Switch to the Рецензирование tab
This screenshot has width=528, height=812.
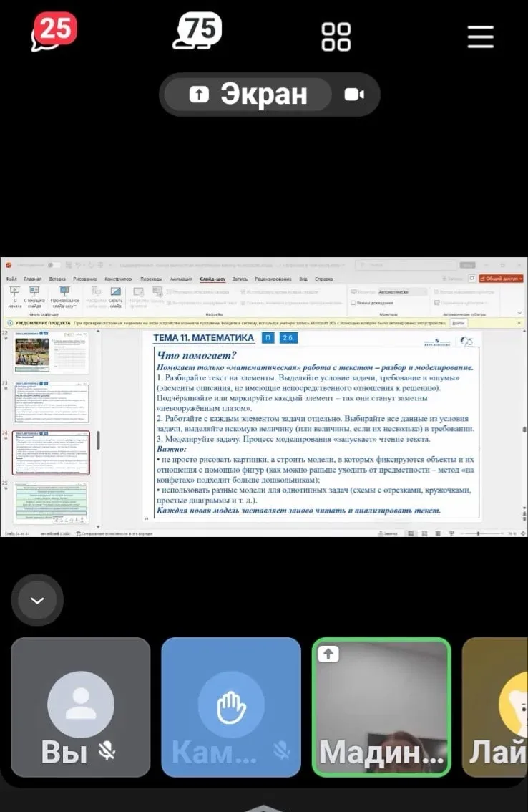tap(273, 279)
